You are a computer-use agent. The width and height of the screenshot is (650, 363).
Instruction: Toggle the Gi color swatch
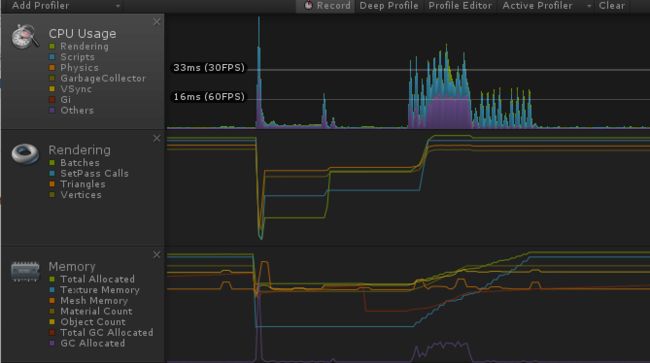[52, 99]
